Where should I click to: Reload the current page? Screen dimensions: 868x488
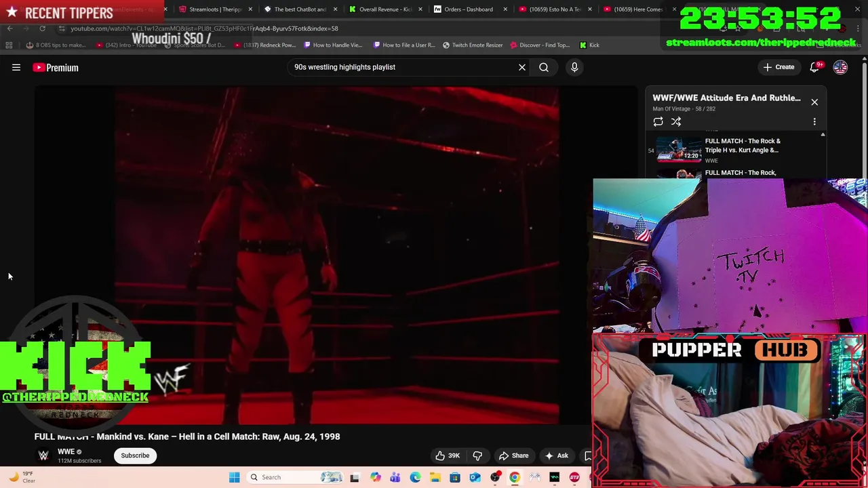42,28
